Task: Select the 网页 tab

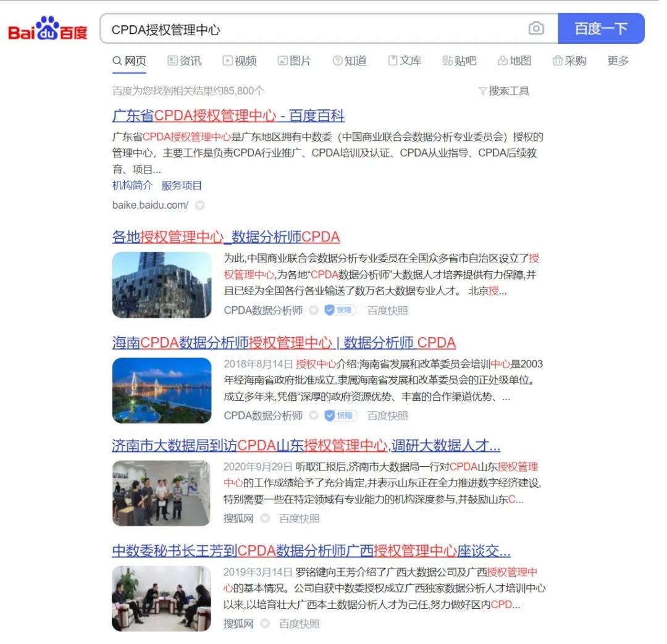Action: pyautogui.click(x=129, y=61)
